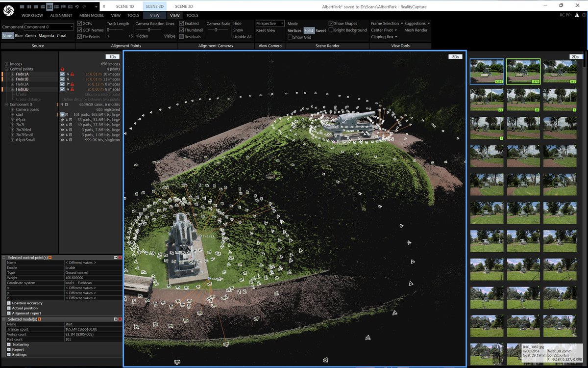Click the flag icon beside Fndn2A
Viewport: 588px width, 368px height.
(67, 84)
